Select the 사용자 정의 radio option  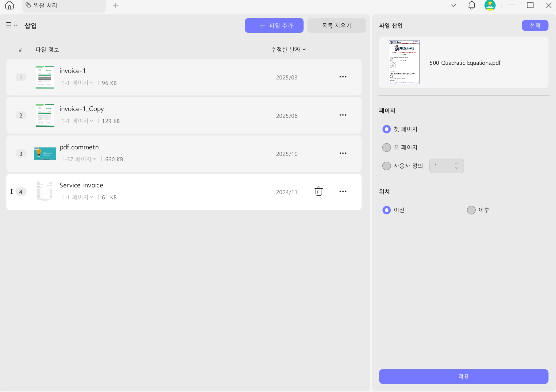[x=387, y=166]
